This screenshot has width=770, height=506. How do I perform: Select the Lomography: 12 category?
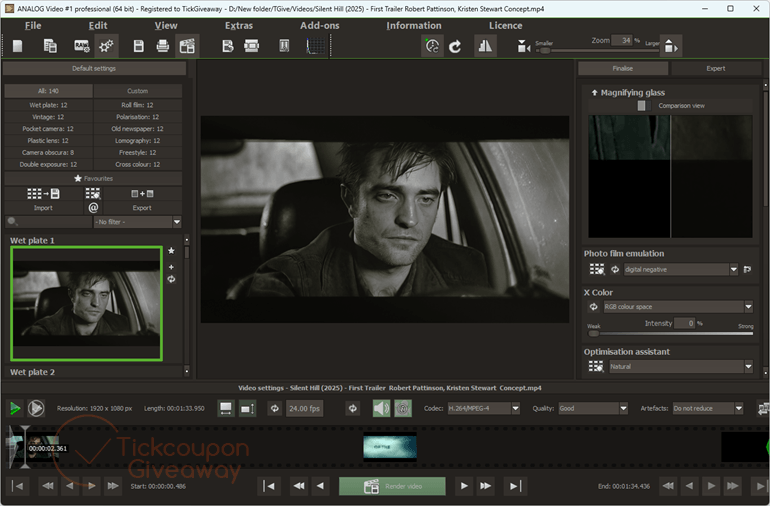point(138,141)
